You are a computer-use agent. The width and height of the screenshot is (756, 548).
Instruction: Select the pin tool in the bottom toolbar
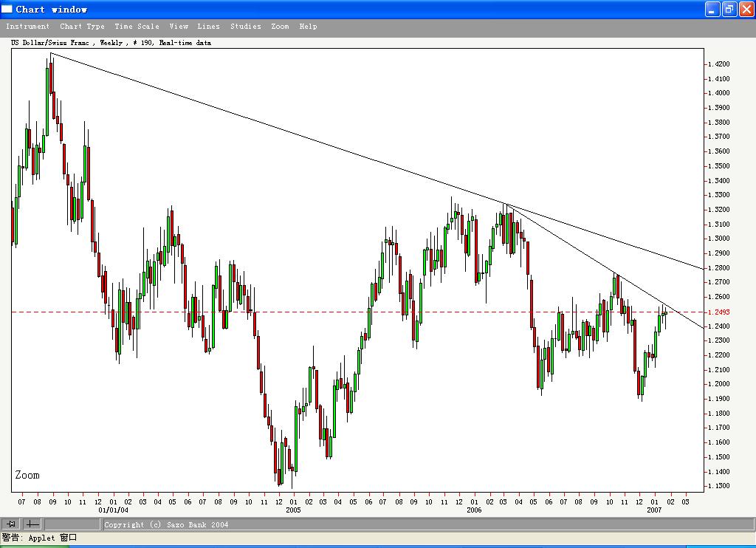pos(10,524)
